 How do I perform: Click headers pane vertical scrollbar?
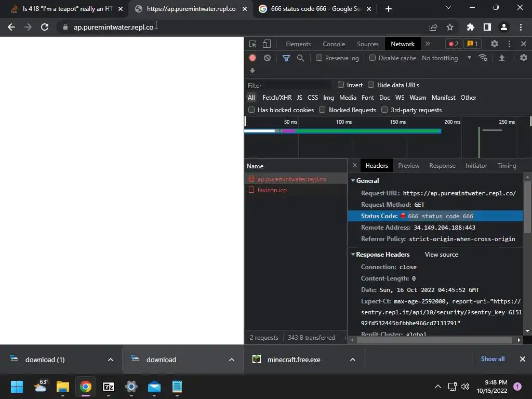coord(527,207)
